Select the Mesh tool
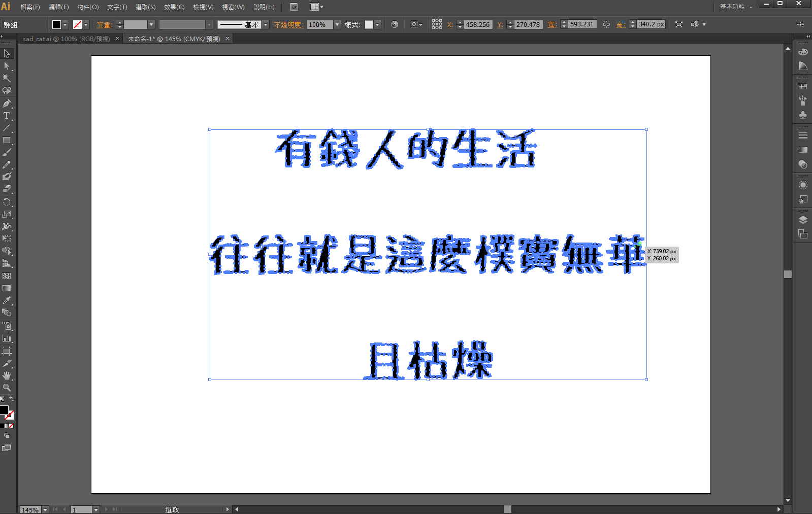Viewport: 812px width, 514px height. coord(7,276)
